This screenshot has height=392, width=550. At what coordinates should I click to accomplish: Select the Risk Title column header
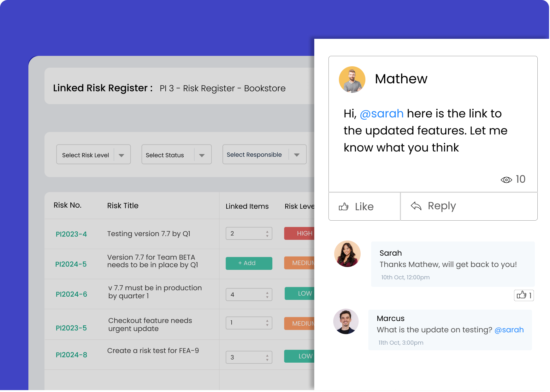click(x=122, y=205)
